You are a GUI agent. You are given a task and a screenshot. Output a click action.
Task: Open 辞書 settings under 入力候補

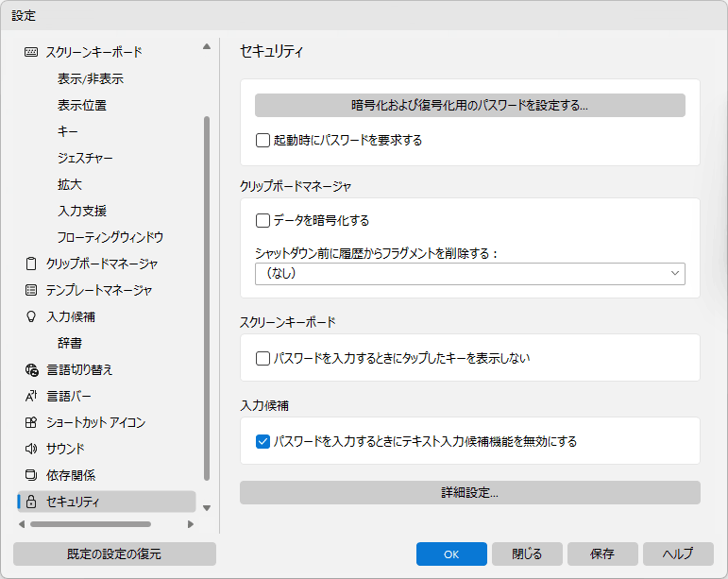(x=70, y=343)
